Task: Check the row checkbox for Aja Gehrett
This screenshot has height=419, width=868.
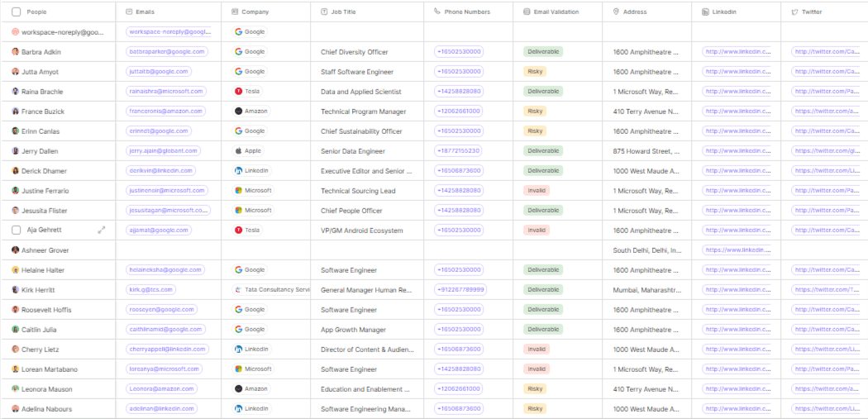Action: (x=16, y=231)
